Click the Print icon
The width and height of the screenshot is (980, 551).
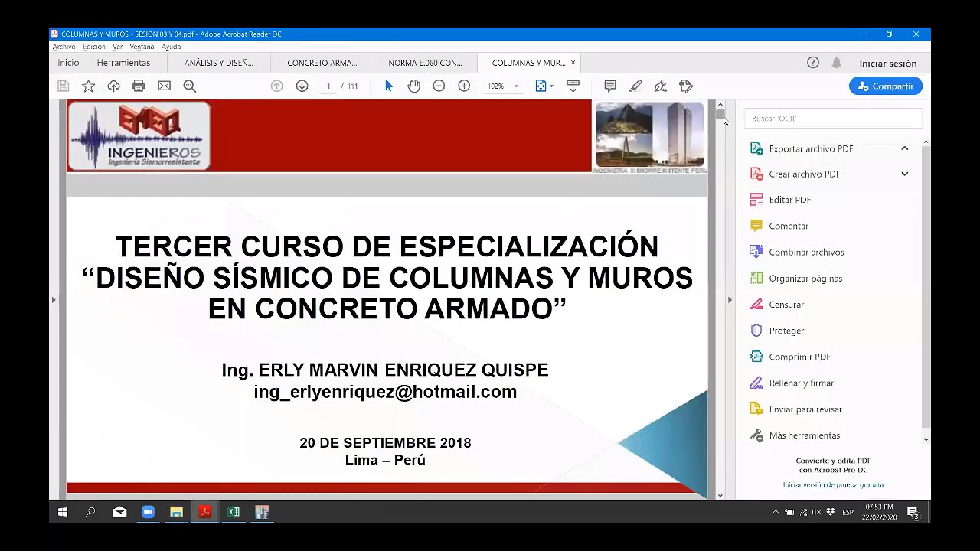tap(139, 86)
